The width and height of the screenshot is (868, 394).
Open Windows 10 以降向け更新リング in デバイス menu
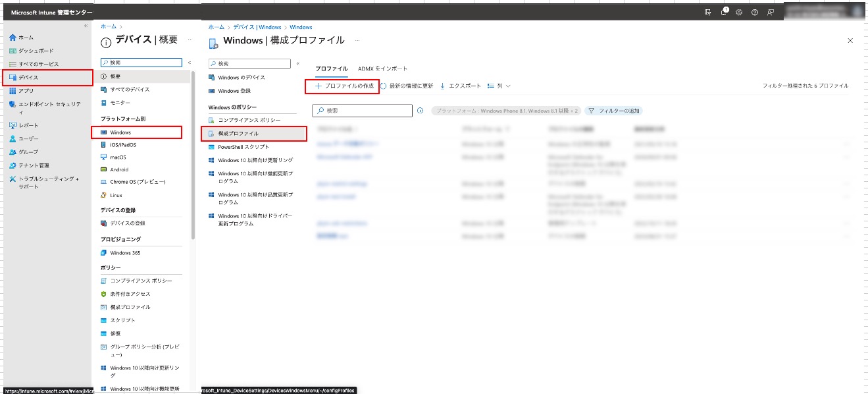tap(140, 372)
